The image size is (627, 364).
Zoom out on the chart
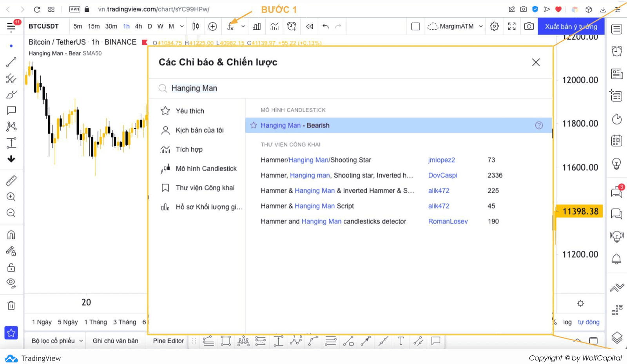point(11,213)
